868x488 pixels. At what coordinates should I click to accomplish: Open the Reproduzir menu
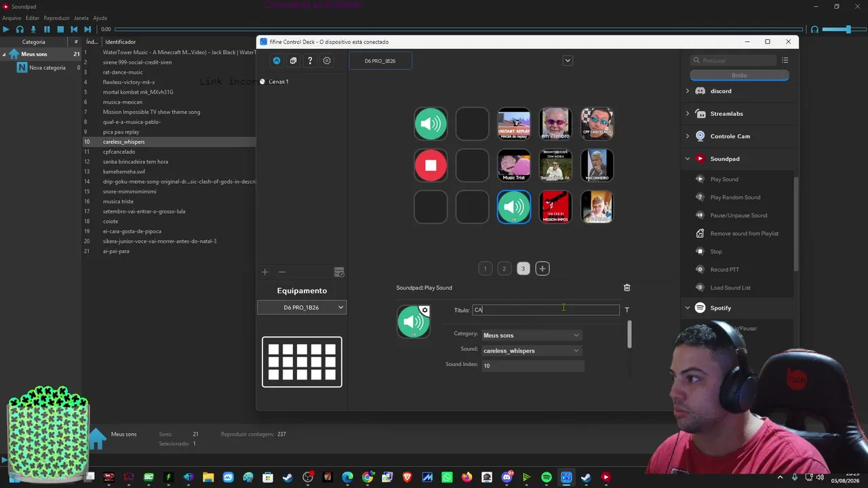pos(57,18)
